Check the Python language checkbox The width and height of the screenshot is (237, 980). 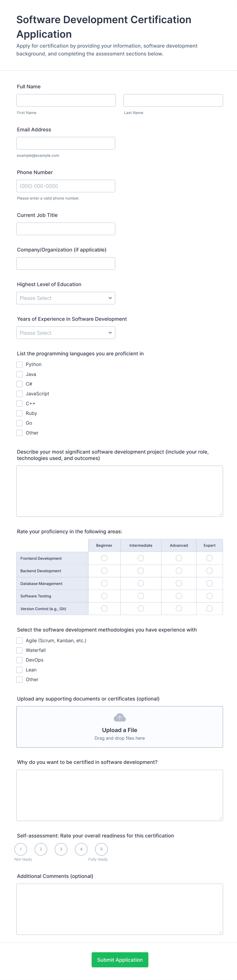19,365
